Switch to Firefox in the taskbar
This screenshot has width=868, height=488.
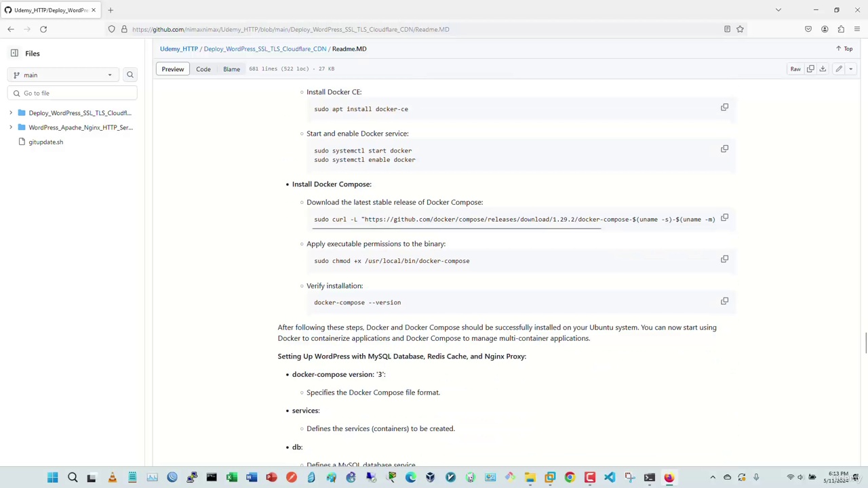coord(669,478)
